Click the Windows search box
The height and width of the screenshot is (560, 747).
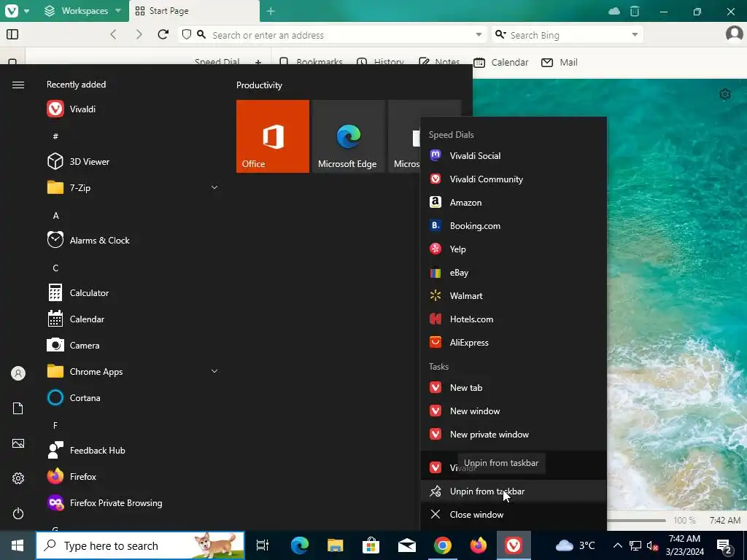[140, 545]
